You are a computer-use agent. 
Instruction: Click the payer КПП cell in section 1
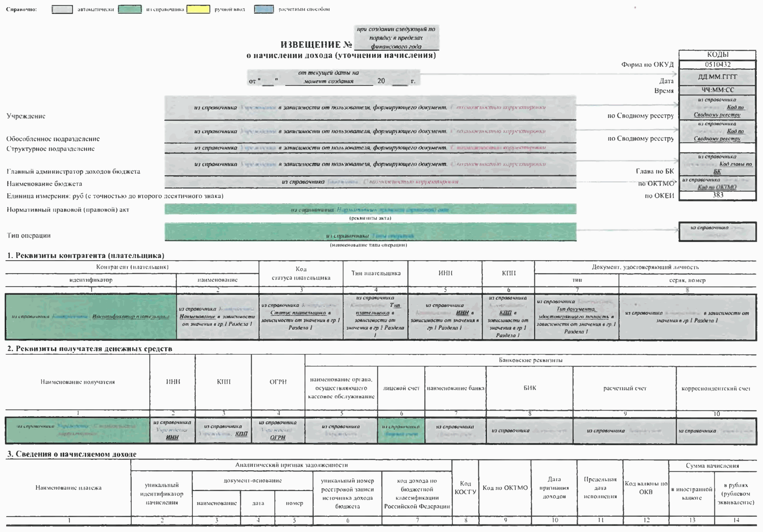click(508, 317)
